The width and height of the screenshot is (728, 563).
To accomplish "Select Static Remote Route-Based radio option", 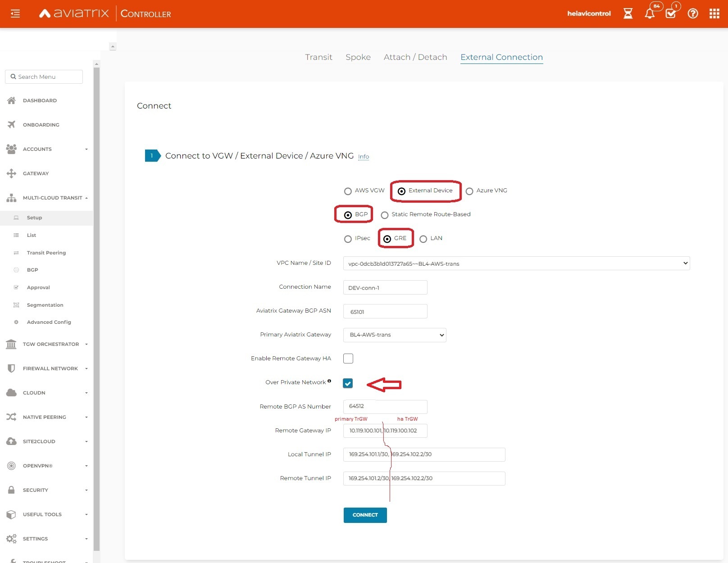I will click(385, 215).
